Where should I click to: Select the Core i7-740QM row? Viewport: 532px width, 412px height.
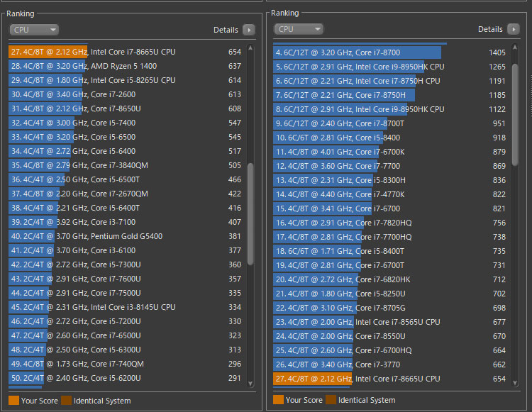[126, 364]
